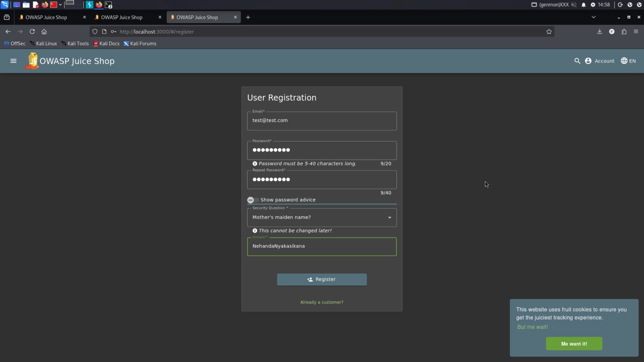The width and height of the screenshot is (644, 362).
Task: Click the muted volume icon in panel
Action: (574, 5)
